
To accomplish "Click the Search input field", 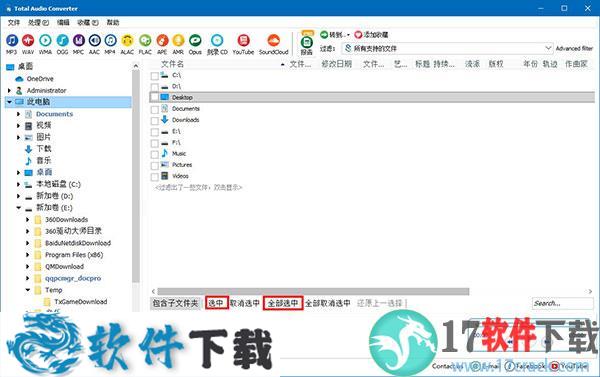I will tap(562, 303).
